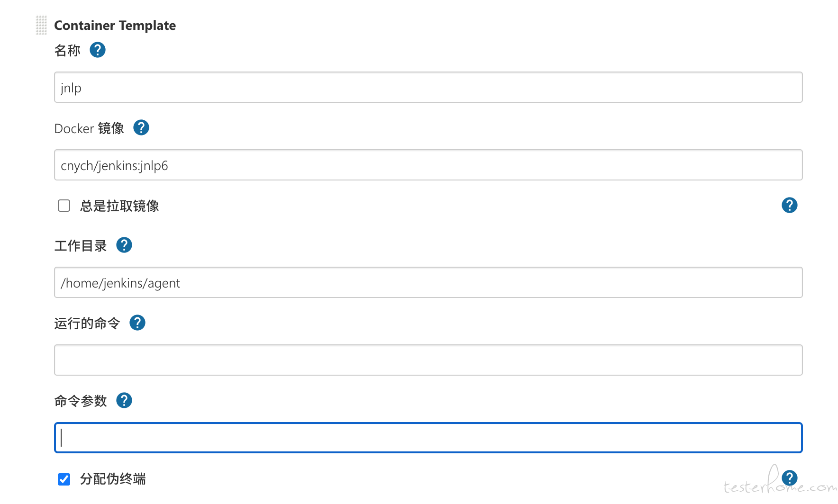Click the Container Template heading
The width and height of the screenshot is (838, 504).
point(115,26)
